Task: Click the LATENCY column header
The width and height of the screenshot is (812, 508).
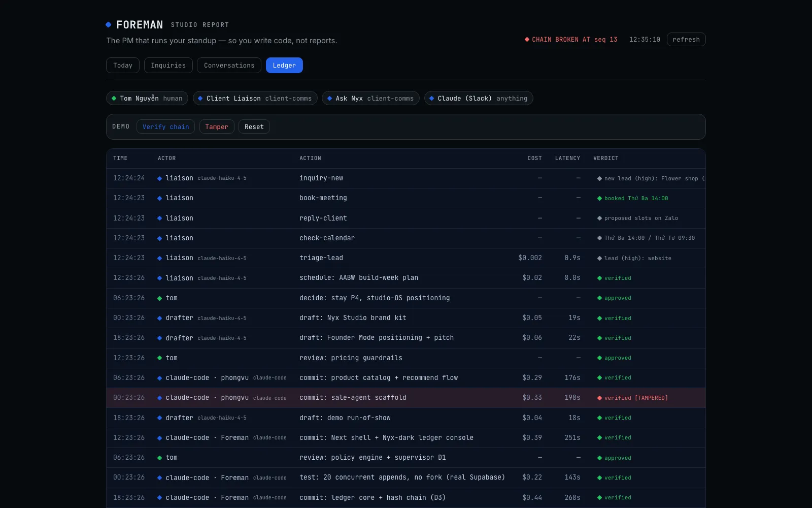Action: pyautogui.click(x=567, y=158)
